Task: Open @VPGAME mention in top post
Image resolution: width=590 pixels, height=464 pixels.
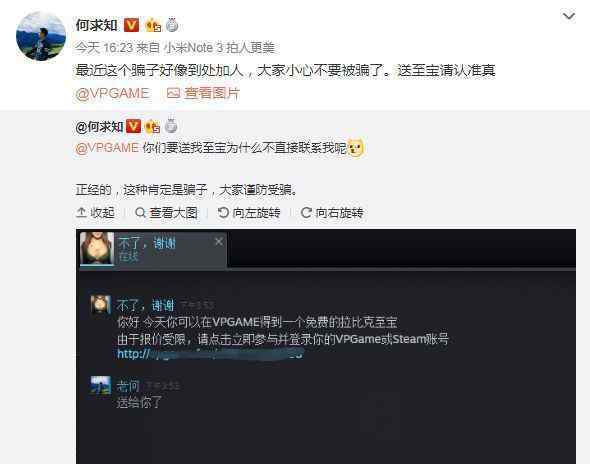Action: 112,93
